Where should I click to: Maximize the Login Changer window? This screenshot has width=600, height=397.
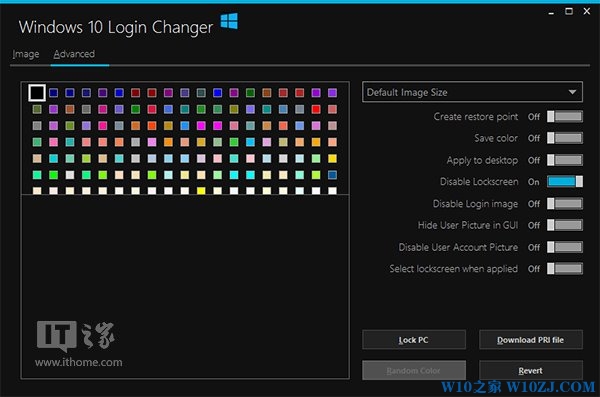point(569,11)
